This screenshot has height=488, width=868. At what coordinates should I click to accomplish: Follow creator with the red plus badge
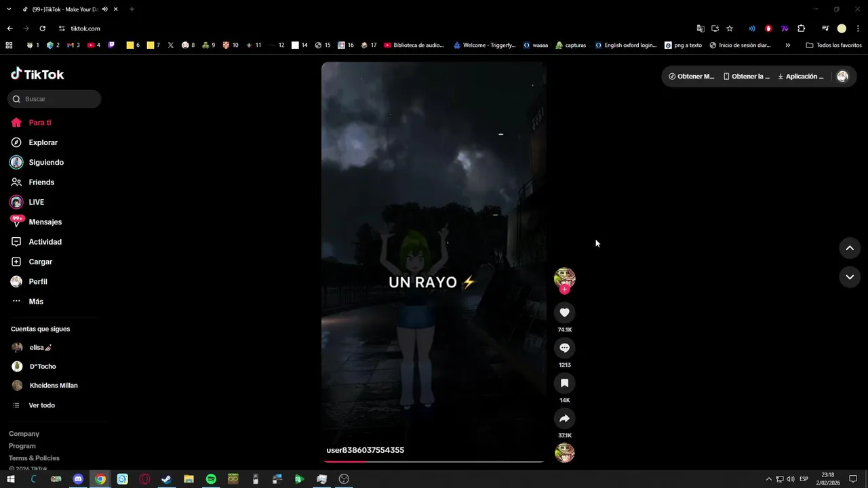point(564,289)
